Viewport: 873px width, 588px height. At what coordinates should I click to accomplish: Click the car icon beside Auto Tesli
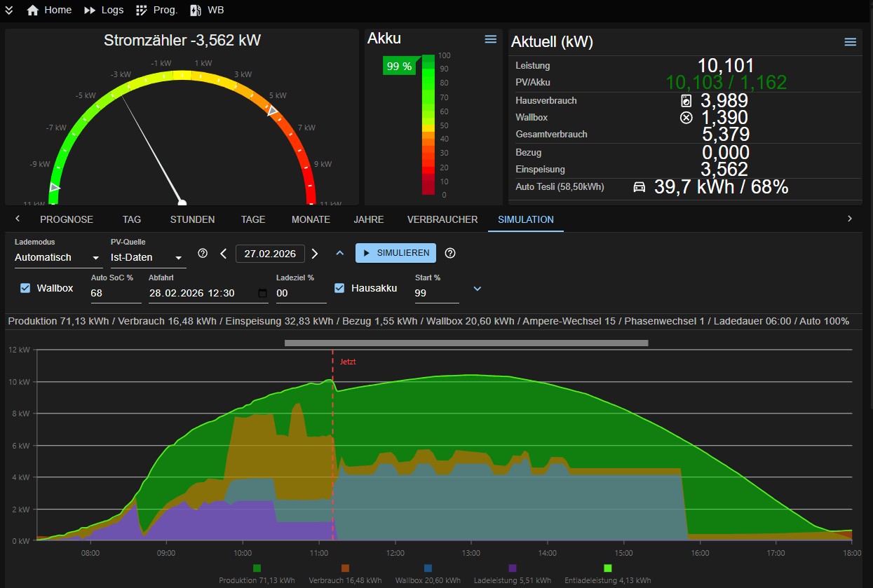(x=639, y=187)
